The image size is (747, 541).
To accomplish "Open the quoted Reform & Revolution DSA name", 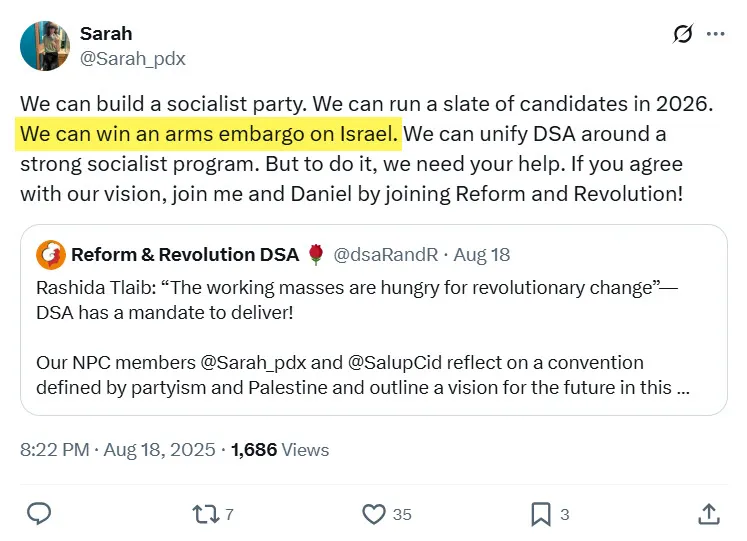I will click(185, 255).
